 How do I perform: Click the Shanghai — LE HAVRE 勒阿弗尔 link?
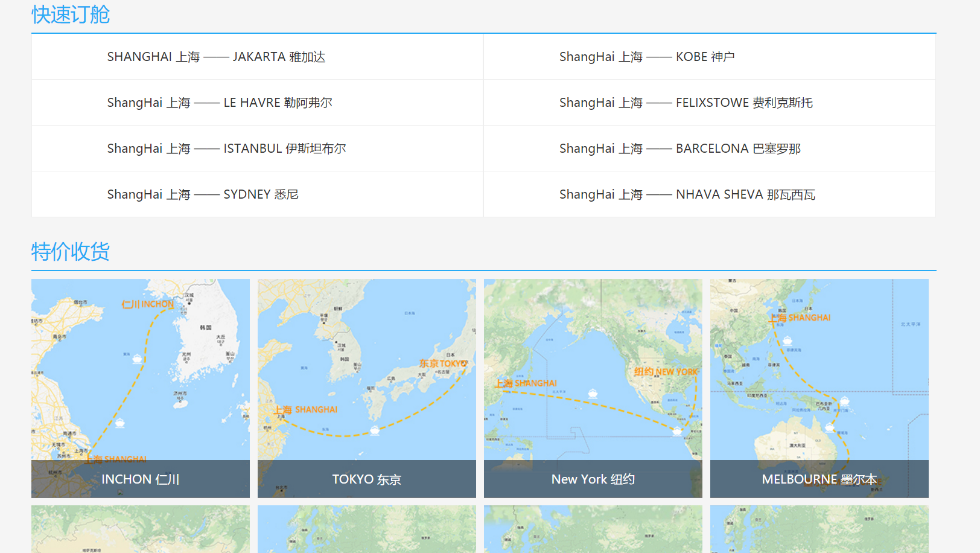pyautogui.click(x=219, y=103)
